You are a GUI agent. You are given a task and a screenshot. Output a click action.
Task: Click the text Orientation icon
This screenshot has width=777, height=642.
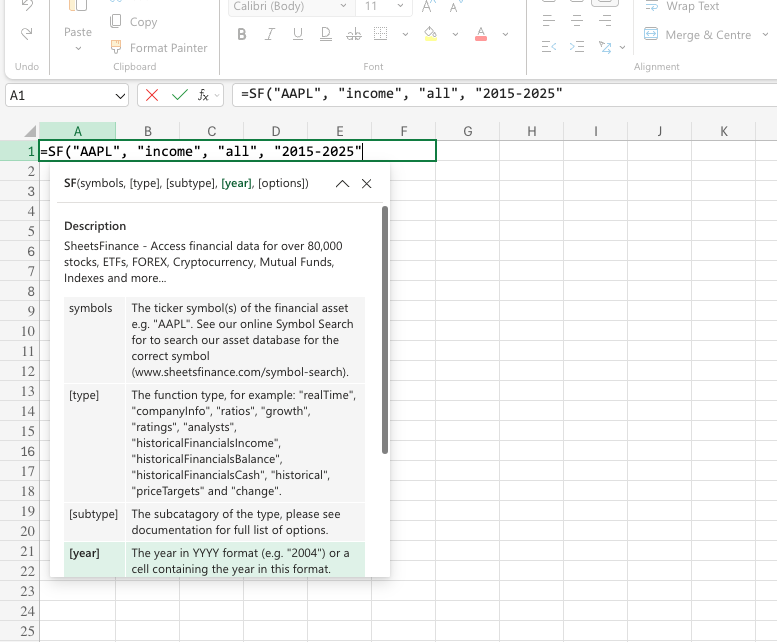coord(605,47)
